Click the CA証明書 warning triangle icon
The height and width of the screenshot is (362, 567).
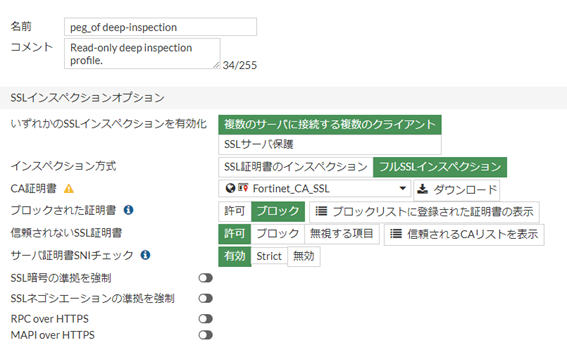pyautogui.click(x=69, y=189)
